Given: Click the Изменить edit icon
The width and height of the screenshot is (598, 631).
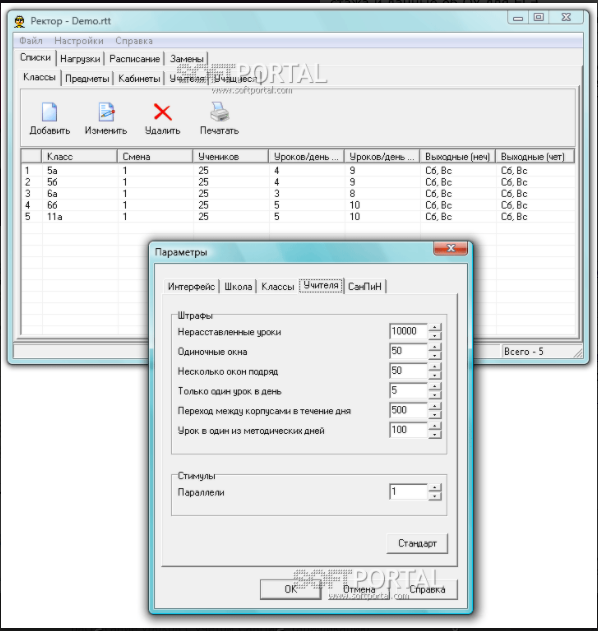Looking at the screenshot, I should [106, 112].
